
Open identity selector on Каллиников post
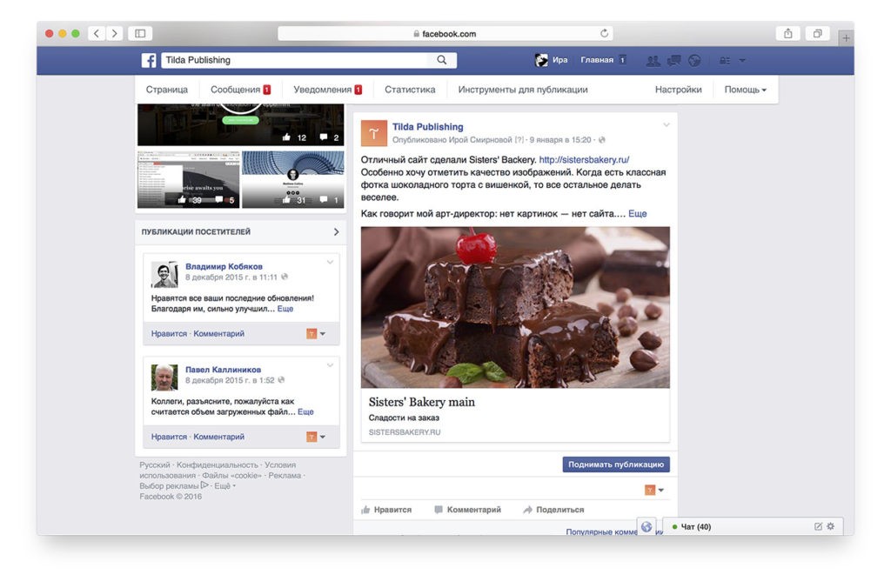pyautogui.click(x=316, y=437)
